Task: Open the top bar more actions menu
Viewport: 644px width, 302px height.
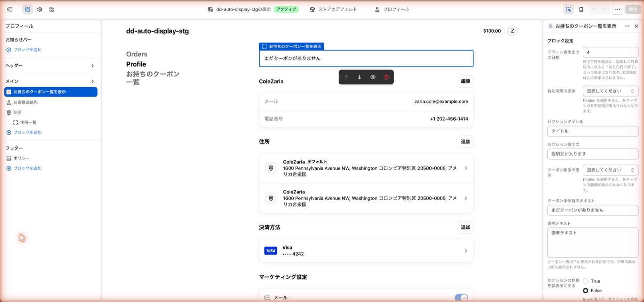Action: [x=617, y=9]
